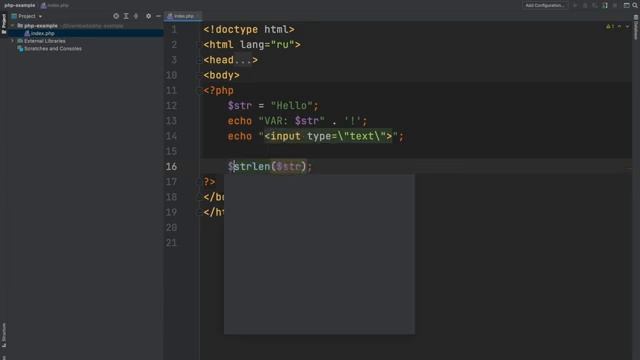The height and width of the screenshot is (360, 640).
Task: Select index.php in the project tree
Action: [x=42, y=33]
